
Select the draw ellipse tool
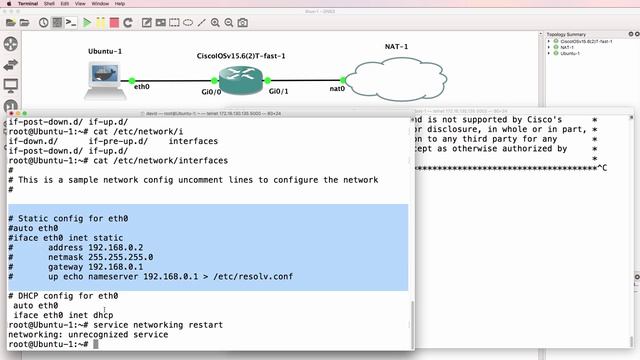point(188,22)
